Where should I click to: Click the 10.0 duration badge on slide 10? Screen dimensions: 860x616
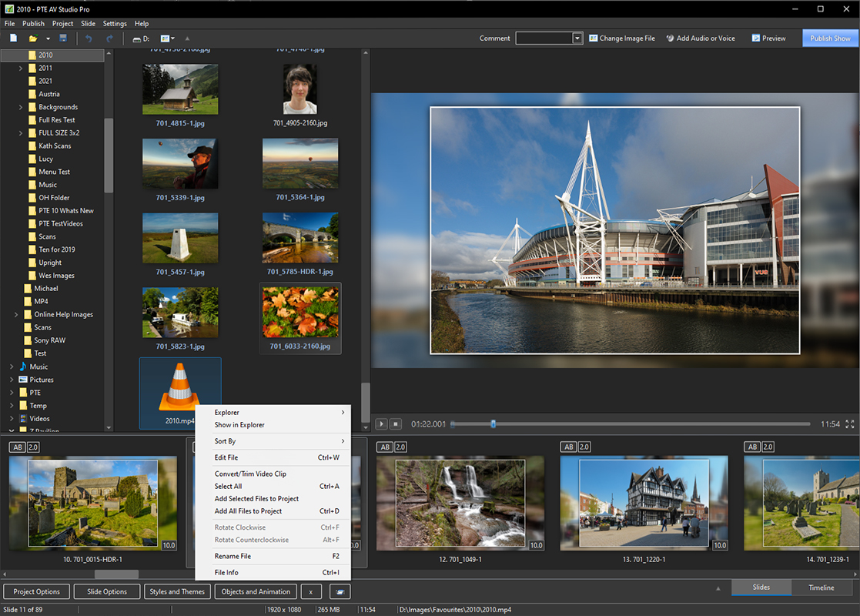(x=169, y=545)
